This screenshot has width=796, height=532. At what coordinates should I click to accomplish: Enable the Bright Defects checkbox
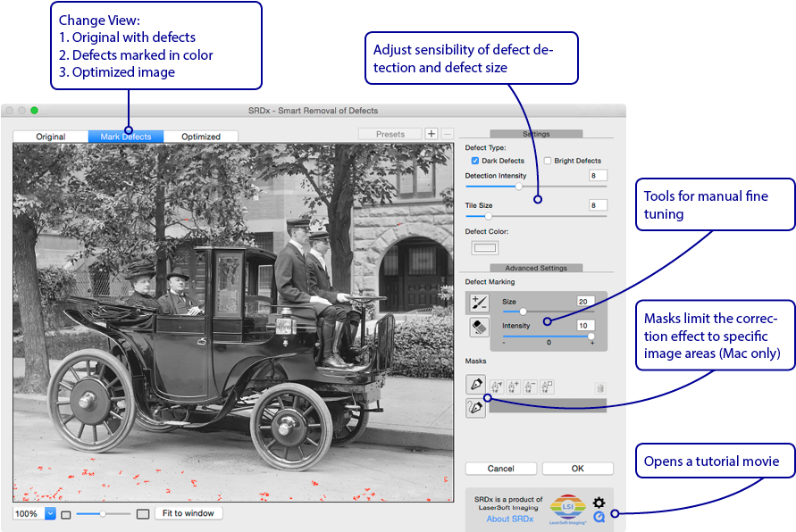point(548,161)
